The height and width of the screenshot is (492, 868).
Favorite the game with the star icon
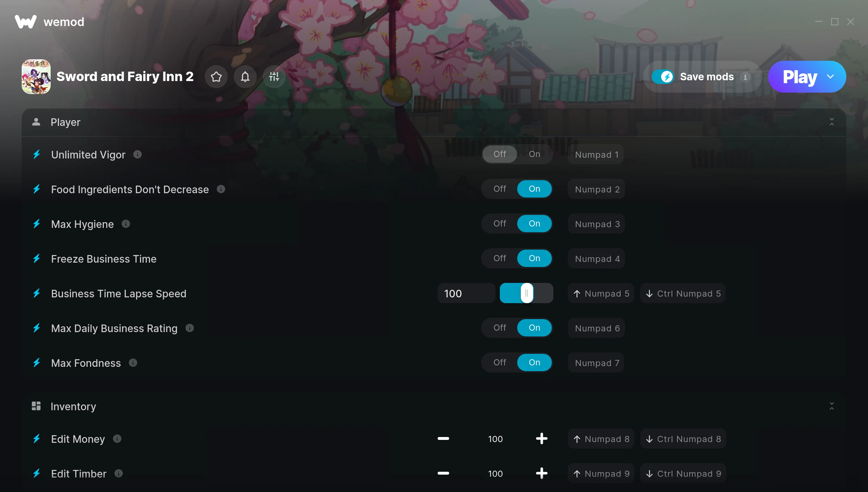point(216,77)
